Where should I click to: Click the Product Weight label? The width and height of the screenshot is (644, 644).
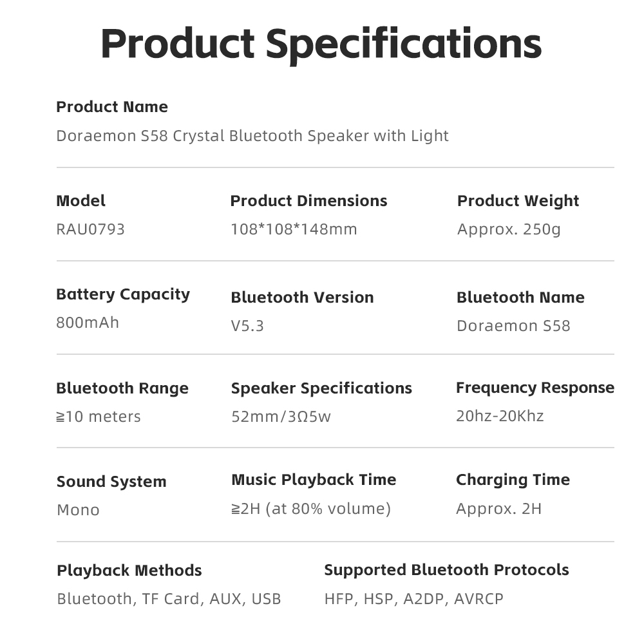518,201
